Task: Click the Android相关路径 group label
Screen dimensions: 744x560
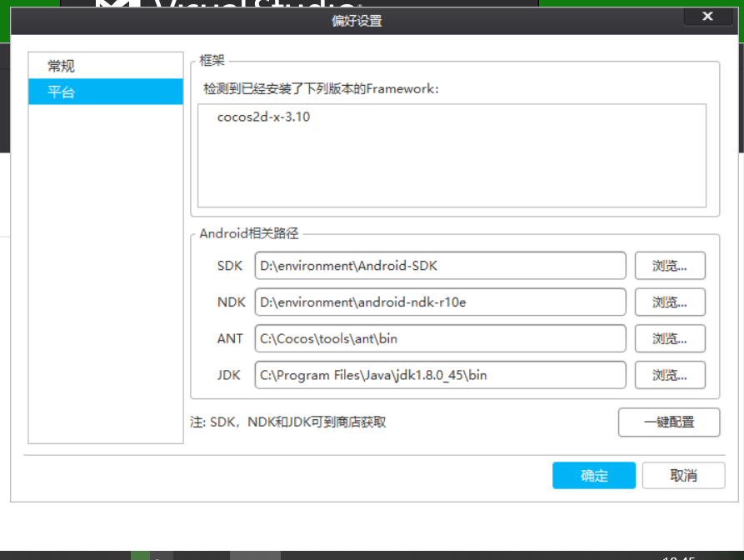Action: (249, 233)
